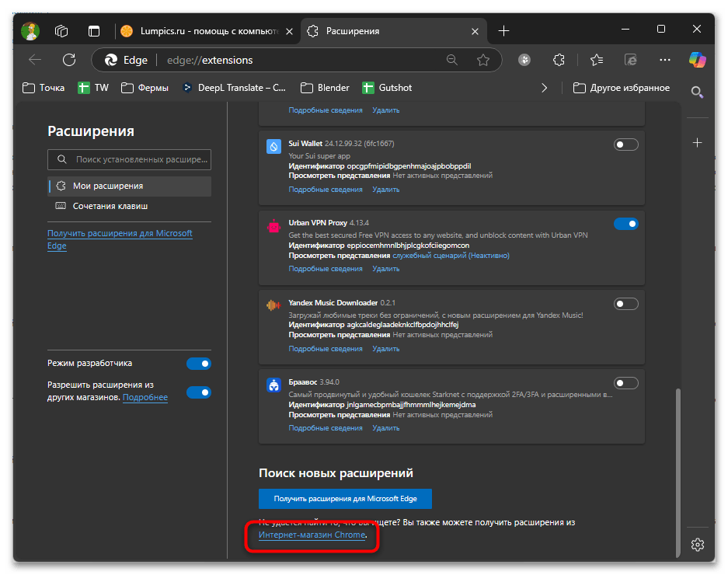728x575 pixels.
Task: Open the Blender bookmark folder
Action: click(325, 88)
